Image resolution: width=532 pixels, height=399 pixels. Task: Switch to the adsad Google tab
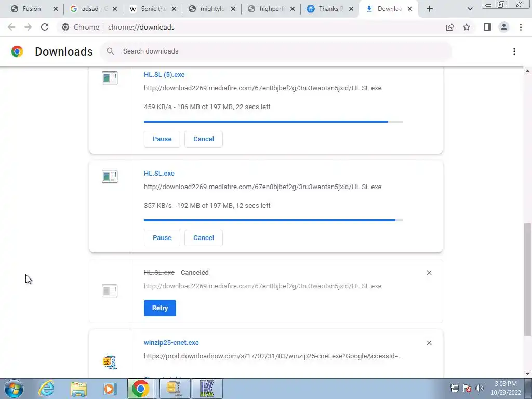click(90, 9)
